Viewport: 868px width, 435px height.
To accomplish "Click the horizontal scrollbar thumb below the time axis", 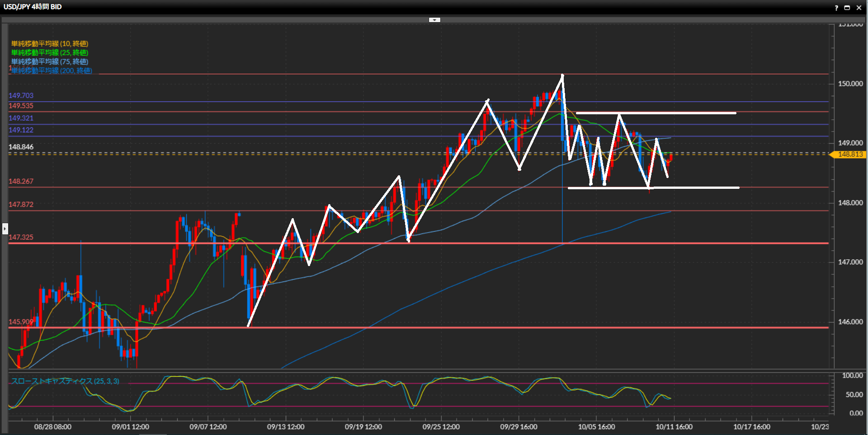I will 153,434.
